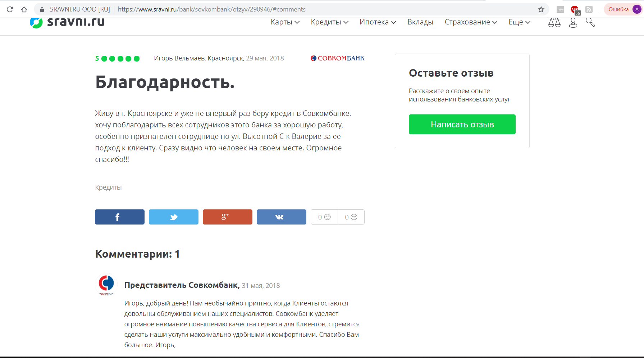Image resolution: width=644 pixels, height=358 pixels.
Task: Share review on Facebook
Action: point(119,217)
